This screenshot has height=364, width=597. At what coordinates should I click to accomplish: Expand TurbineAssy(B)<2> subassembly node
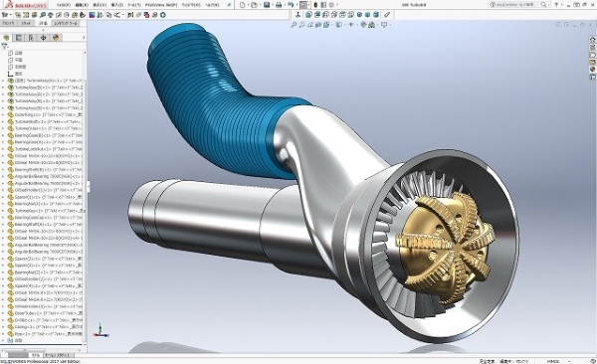coord(3,94)
